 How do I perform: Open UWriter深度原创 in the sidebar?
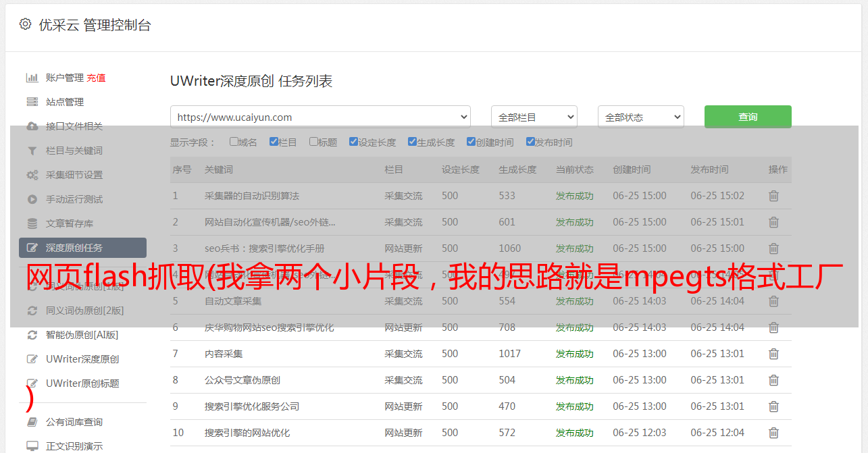82,359
